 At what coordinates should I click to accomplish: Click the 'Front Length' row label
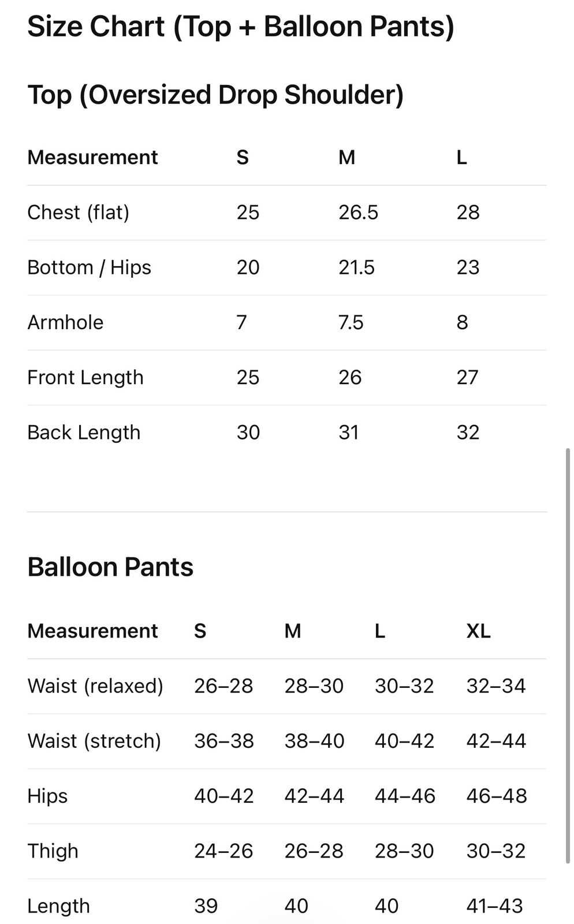[85, 378]
